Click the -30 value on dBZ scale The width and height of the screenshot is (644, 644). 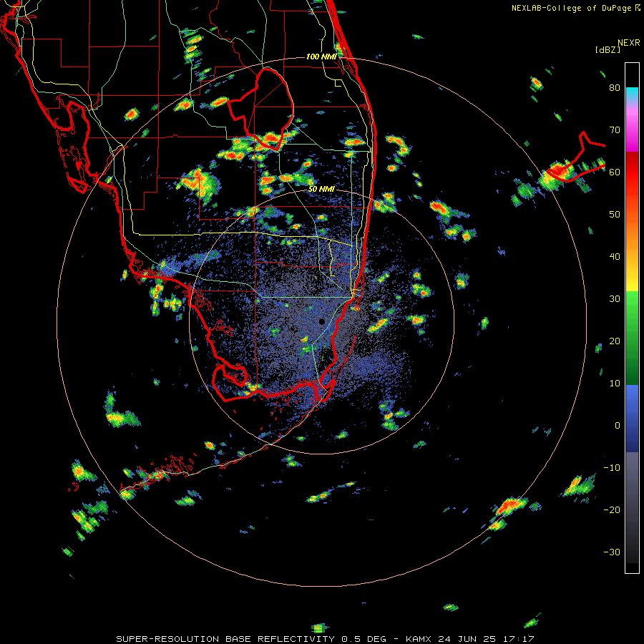click(612, 552)
